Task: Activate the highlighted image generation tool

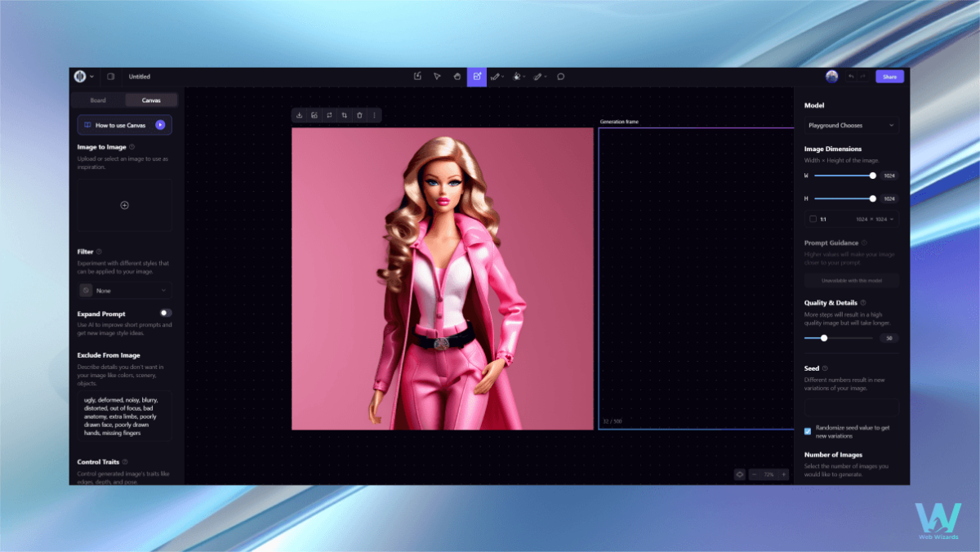Action: (x=477, y=77)
